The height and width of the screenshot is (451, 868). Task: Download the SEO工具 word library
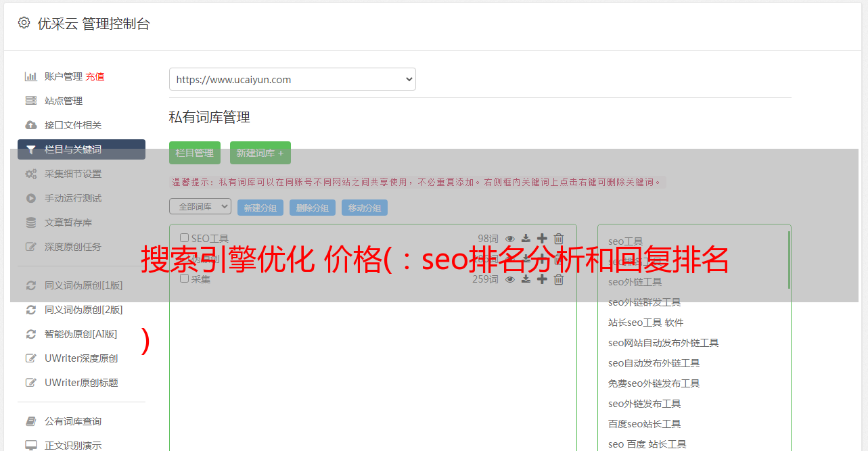tap(526, 238)
